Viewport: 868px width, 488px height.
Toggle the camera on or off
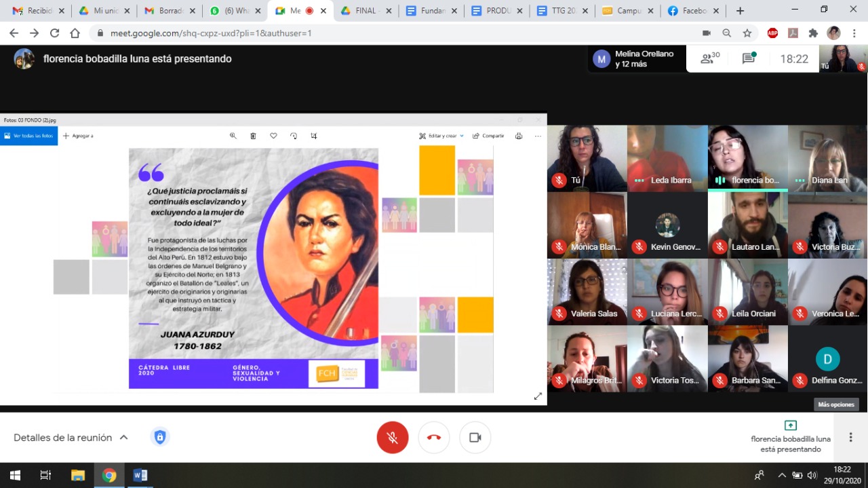(x=475, y=438)
